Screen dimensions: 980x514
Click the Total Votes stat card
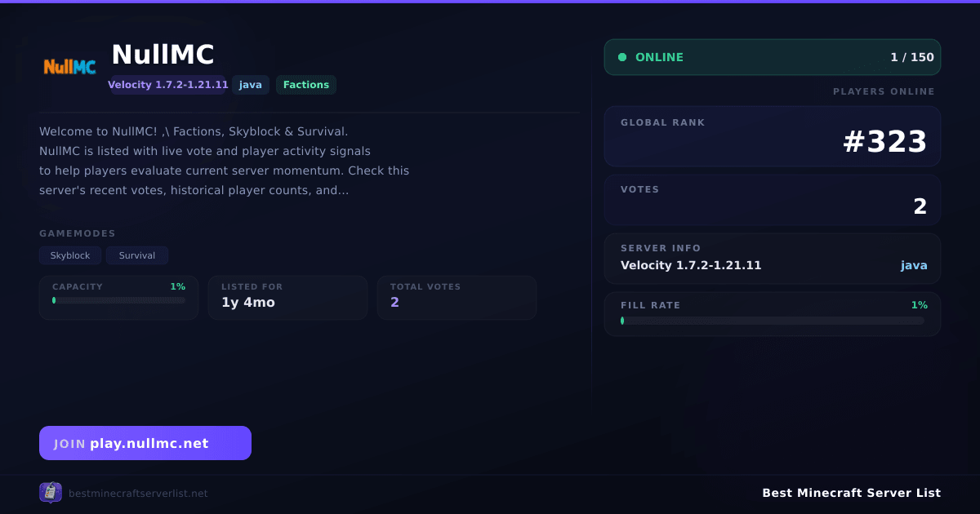tap(457, 298)
